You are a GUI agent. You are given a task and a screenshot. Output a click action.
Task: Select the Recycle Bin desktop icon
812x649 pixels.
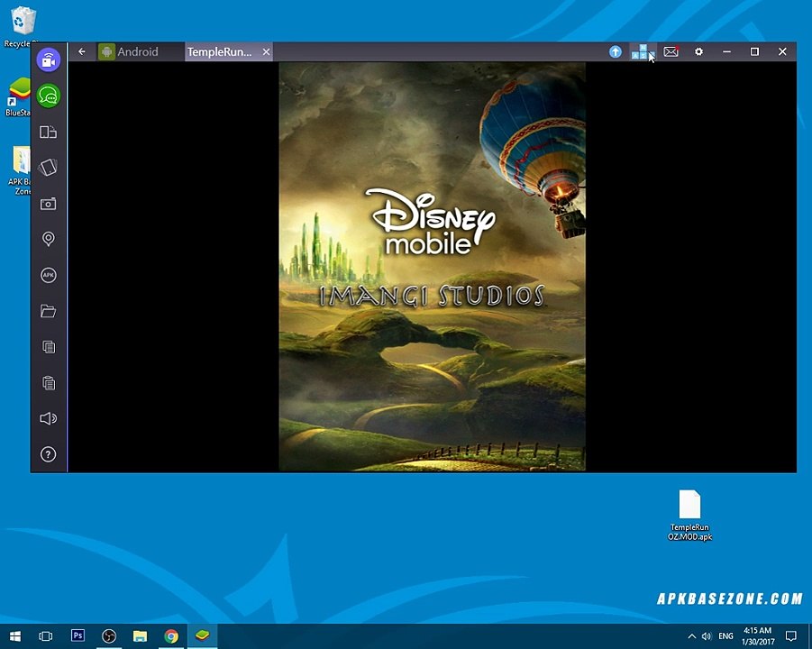(x=23, y=27)
